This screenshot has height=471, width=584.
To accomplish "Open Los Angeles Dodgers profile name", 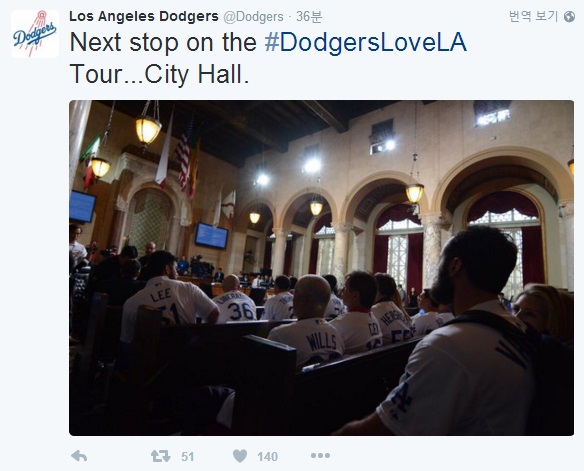I will point(144,16).
